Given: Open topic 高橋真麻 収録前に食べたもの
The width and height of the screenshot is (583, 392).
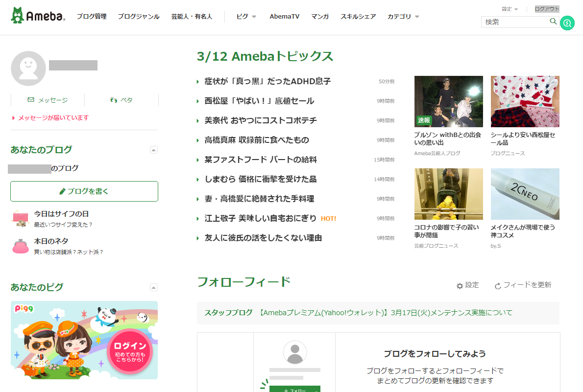Looking at the screenshot, I should [257, 140].
